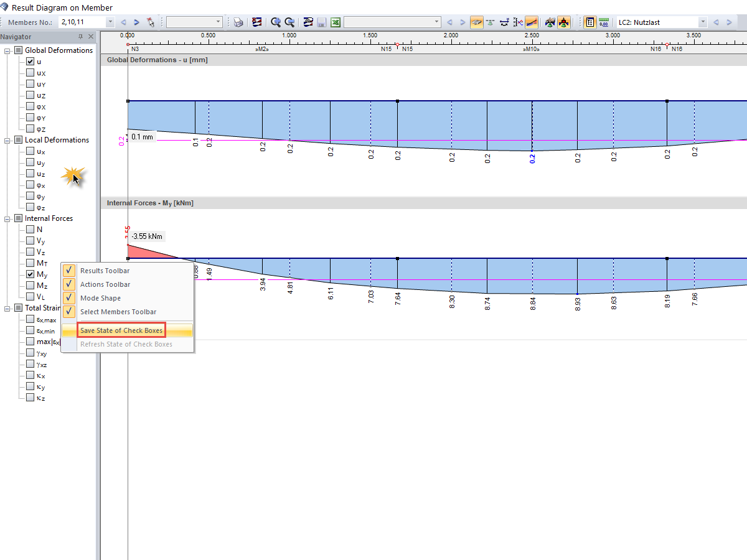Toggle the navigator panel display icon
The height and width of the screenshot is (560, 747).
click(x=590, y=22)
